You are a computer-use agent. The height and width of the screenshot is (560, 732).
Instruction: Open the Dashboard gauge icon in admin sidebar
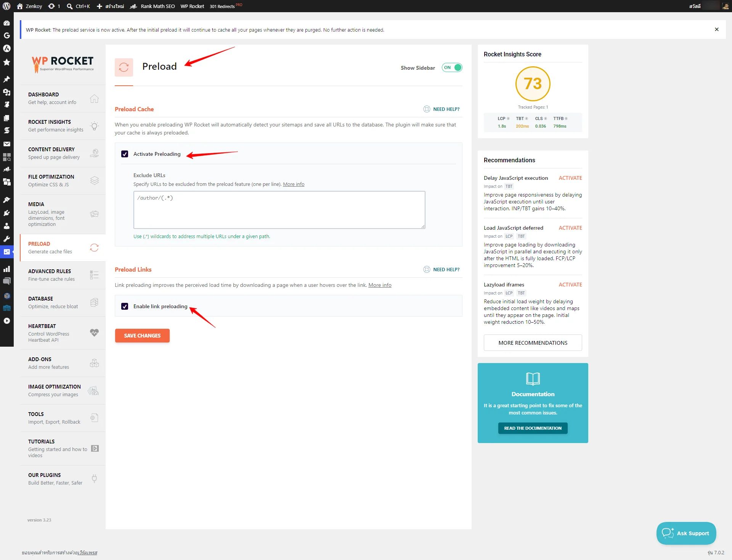[6, 23]
